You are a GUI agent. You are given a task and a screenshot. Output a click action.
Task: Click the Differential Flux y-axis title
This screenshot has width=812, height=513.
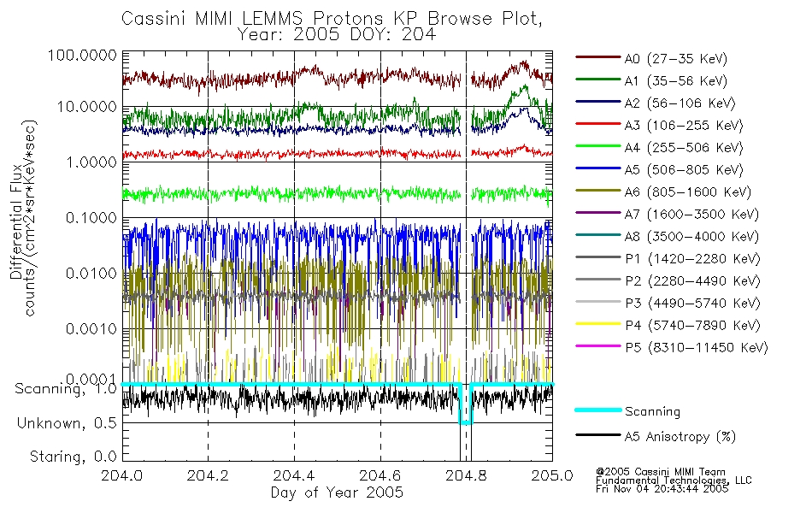[16, 221]
